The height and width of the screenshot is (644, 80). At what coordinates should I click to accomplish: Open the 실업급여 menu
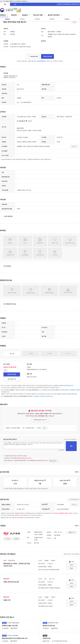point(26,15)
